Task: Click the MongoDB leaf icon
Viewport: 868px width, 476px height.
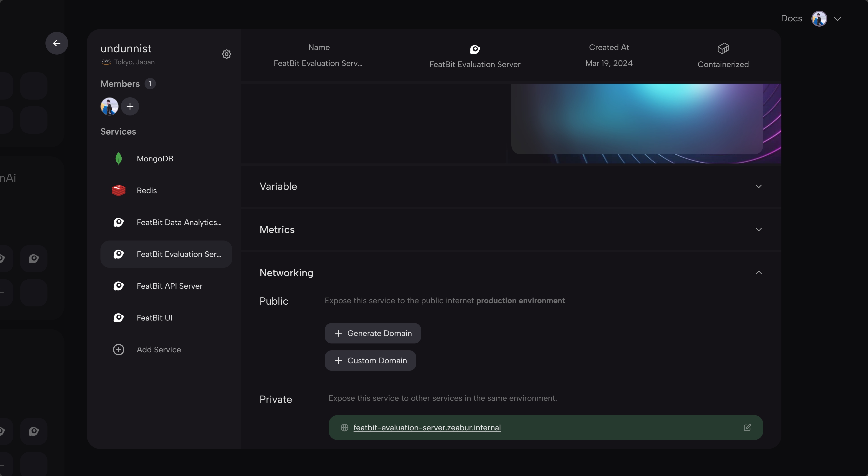Action: [118, 158]
